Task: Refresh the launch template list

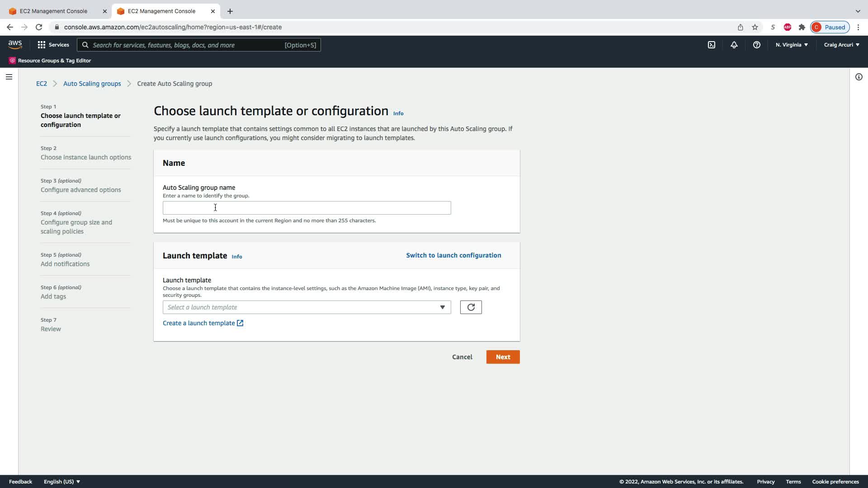Action: pyautogui.click(x=471, y=307)
